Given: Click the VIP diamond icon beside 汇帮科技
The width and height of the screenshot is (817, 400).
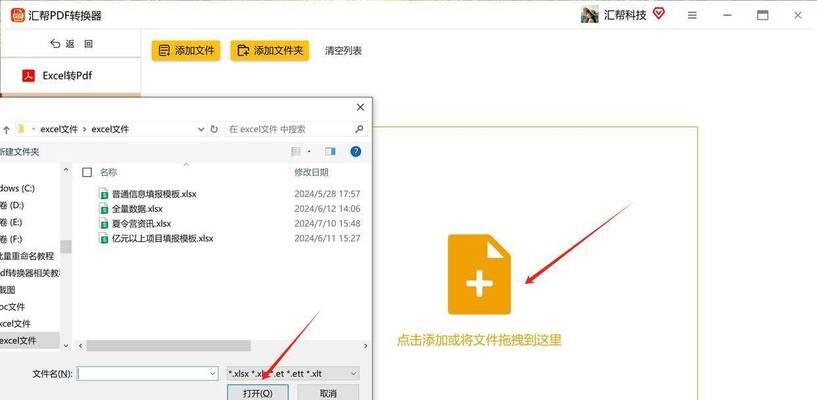Looking at the screenshot, I should click(x=659, y=14).
